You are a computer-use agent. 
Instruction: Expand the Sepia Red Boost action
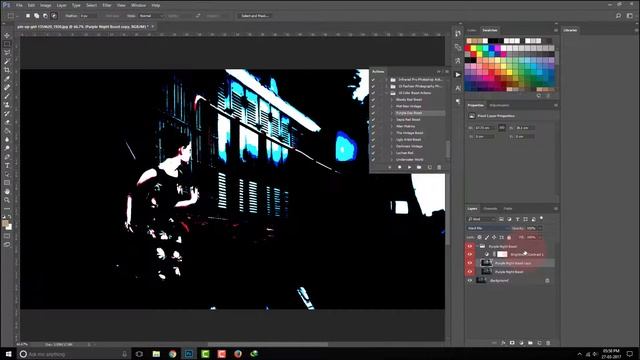(x=392, y=120)
